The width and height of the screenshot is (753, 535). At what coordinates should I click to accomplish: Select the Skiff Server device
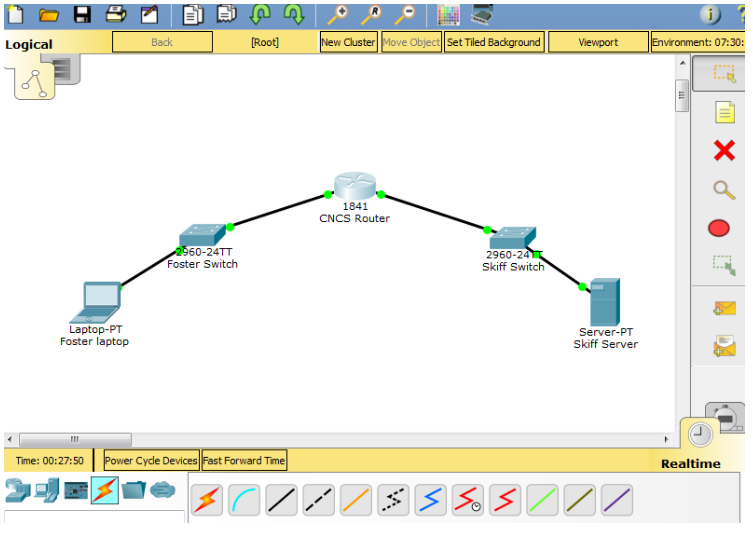(x=605, y=302)
